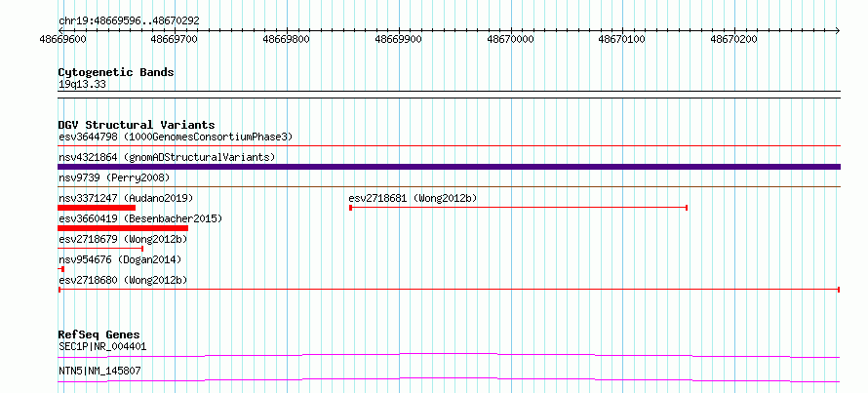Screen dimensions: 868x393
Task: Open gene SEC1P|NR_004401 label
Action: [102, 347]
